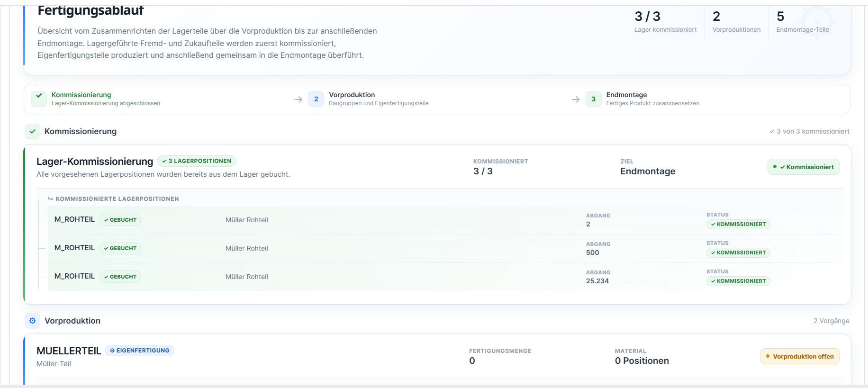This screenshot has width=868, height=388.
Task: Click the Gebucht badge in row with Abgang 500
Action: coord(120,248)
